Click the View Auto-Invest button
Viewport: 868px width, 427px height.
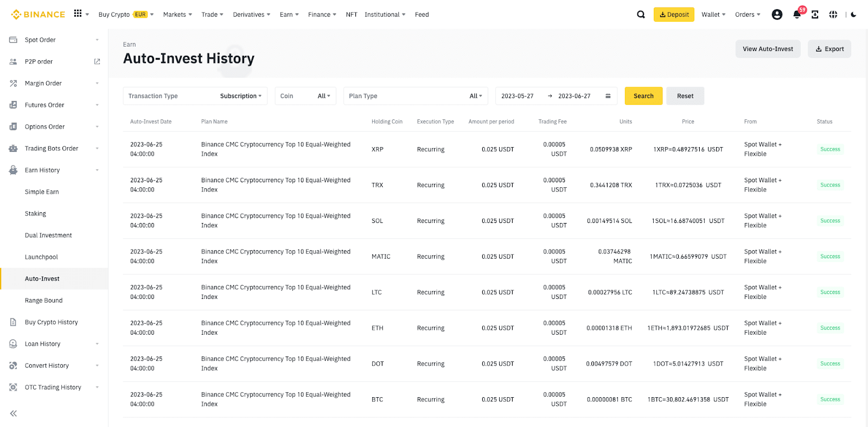768,49
